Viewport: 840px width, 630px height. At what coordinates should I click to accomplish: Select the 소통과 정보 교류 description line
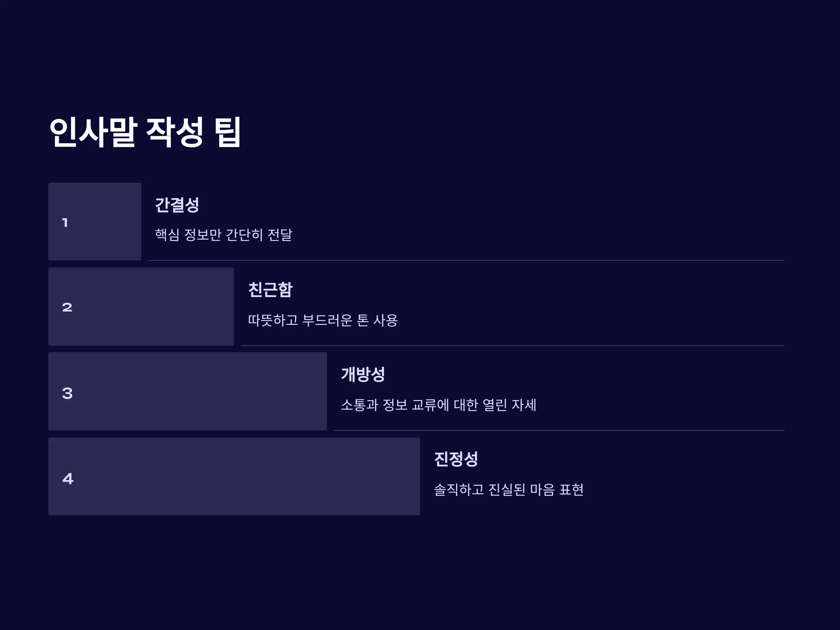[x=439, y=405]
